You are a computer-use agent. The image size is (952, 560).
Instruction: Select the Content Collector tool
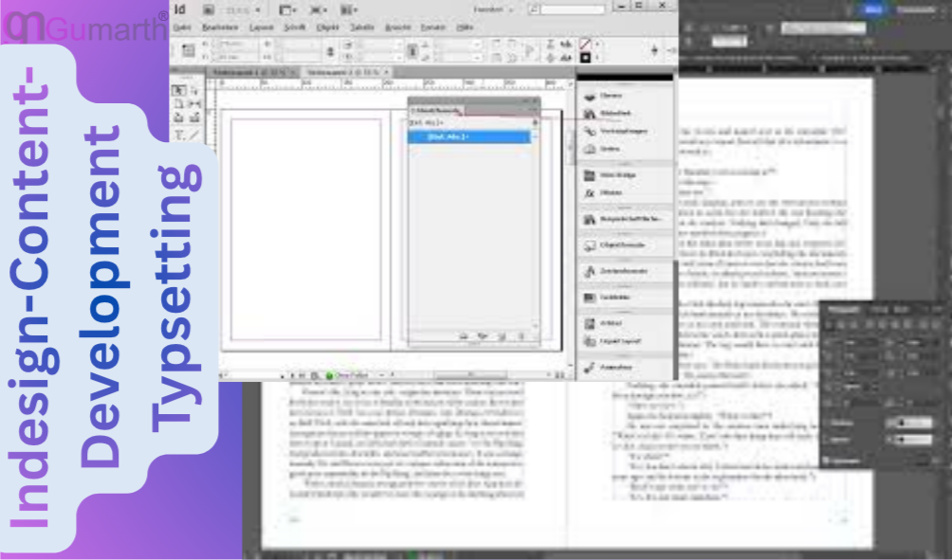click(178, 117)
